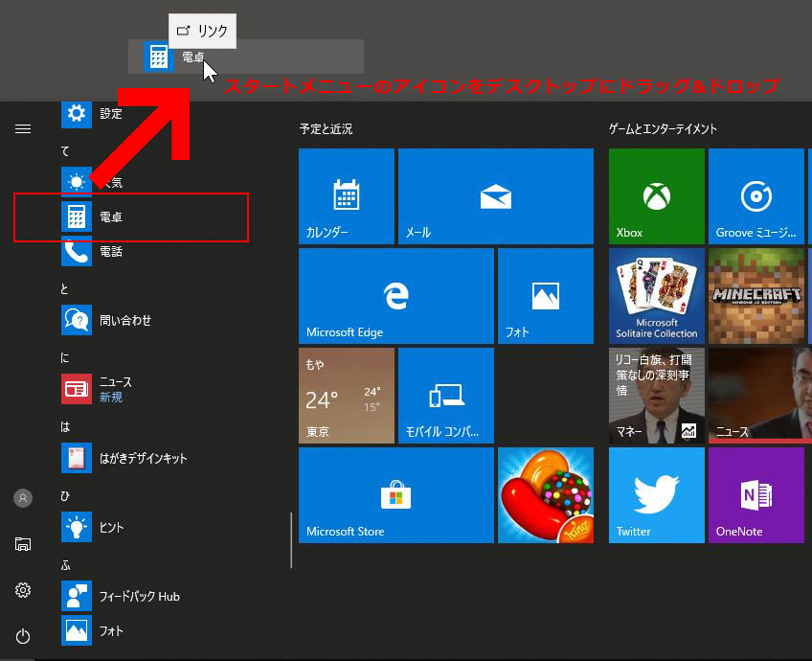Open the Xbox tile
This screenshot has width=812, height=661.
click(x=656, y=196)
